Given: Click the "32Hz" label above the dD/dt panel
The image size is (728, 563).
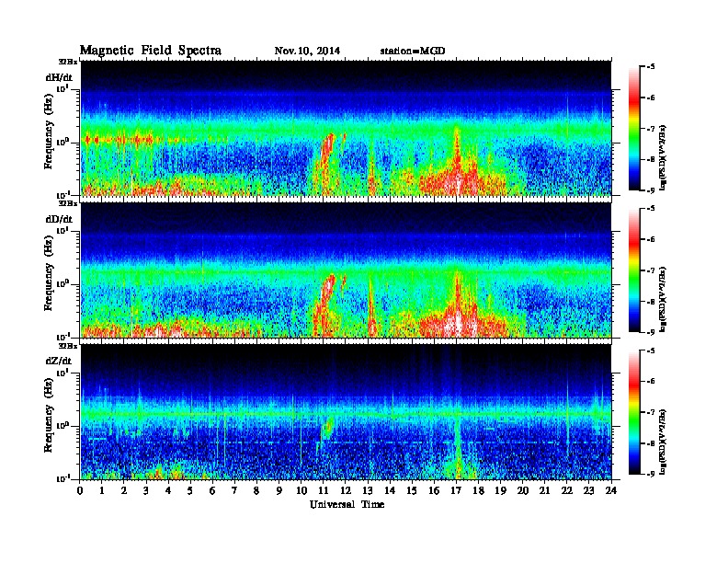Looking at the screenshot, I should (x=68, y=203).
